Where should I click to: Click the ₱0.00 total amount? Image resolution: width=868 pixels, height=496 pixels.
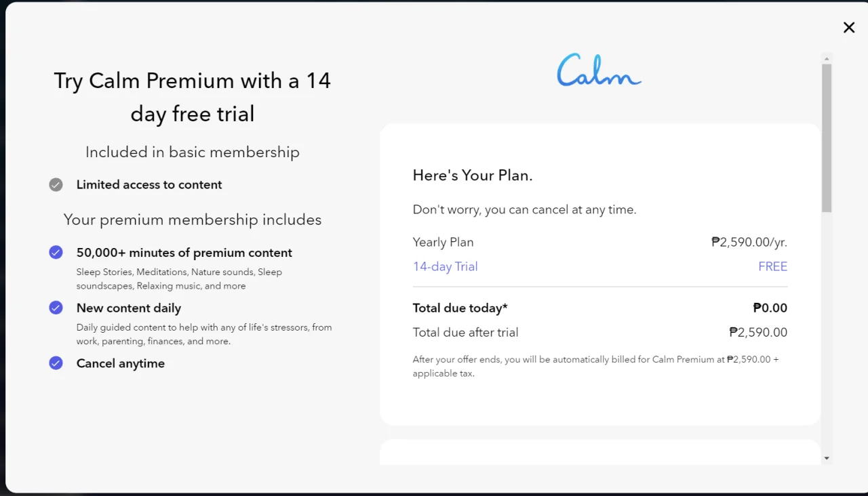pos(770,308)
